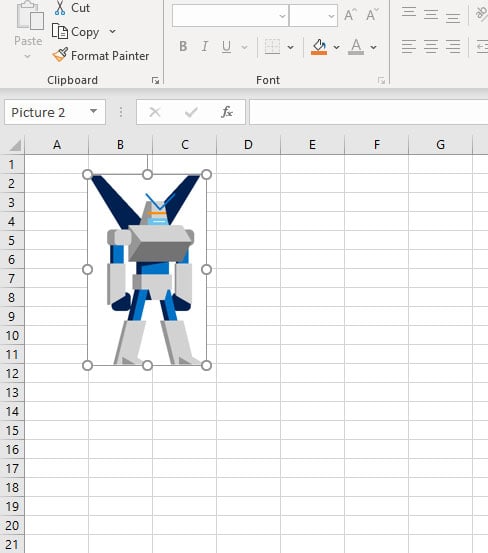Viewport: 488px width, 553px height.
Task: Open the Font Color dropdown arrow
Action: click(x=373, y=47)
